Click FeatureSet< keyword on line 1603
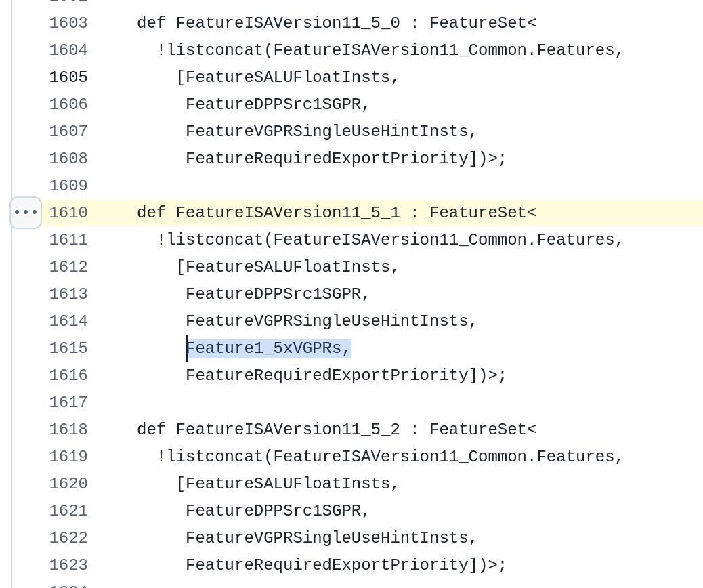This screenshot has width=703, height=588. point(483,23)
